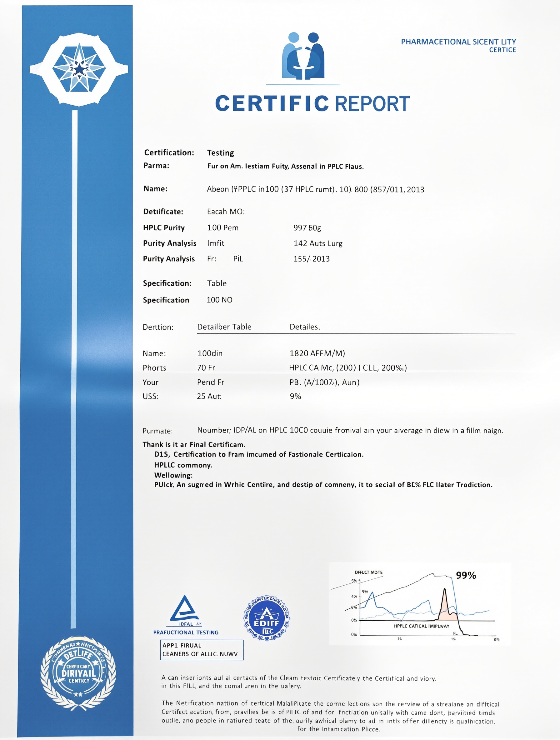Select the '100 Pem' value
560x740 pixels.
[x=223, y=228]
